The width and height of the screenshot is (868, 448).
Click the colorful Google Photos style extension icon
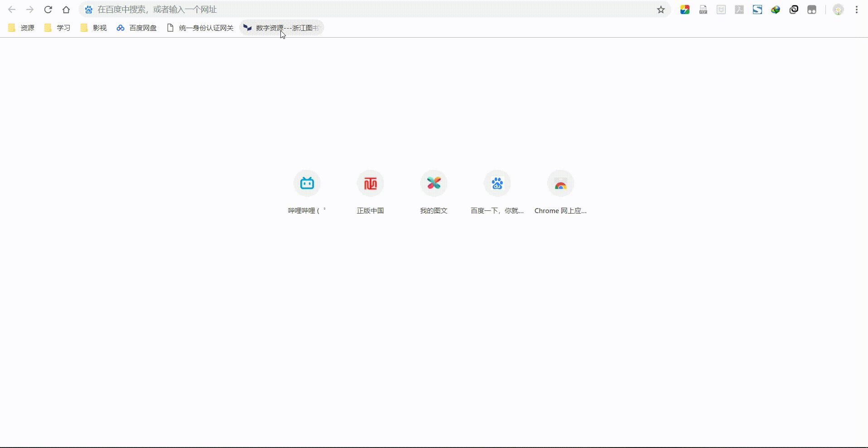[685, 9]
